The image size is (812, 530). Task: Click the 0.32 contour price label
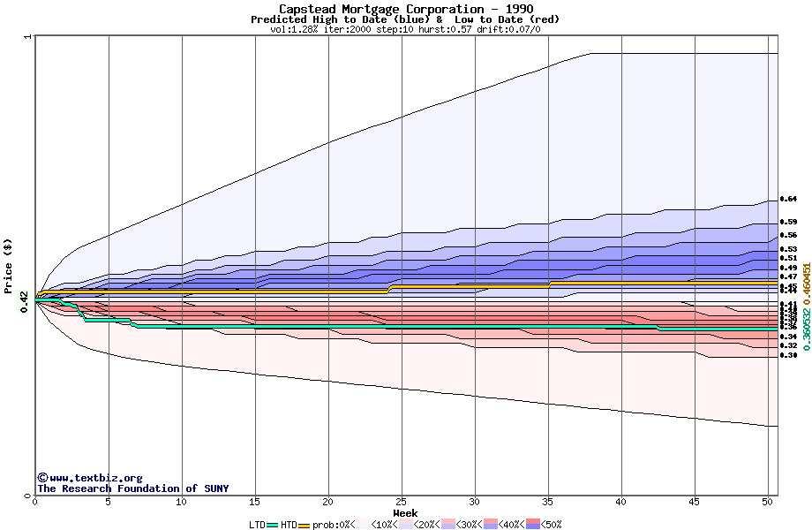(789, 345)
